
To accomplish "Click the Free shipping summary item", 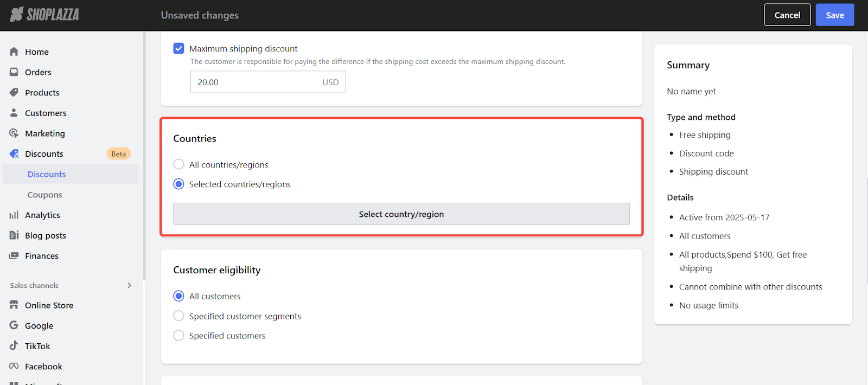I will click(x=705, y=135).
